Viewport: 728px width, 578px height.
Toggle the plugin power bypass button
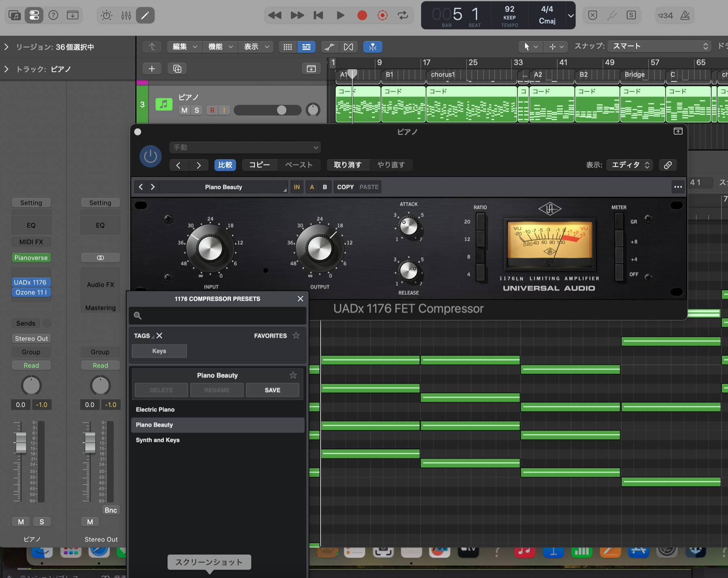150,156
